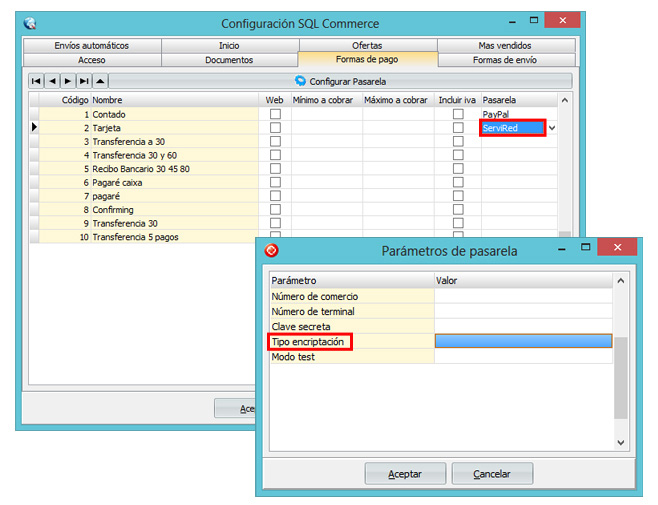The width and height of the screenshot is (658, 505).
Task: Enable Web checkbox for Contado
Action: [x=275, y=115]
